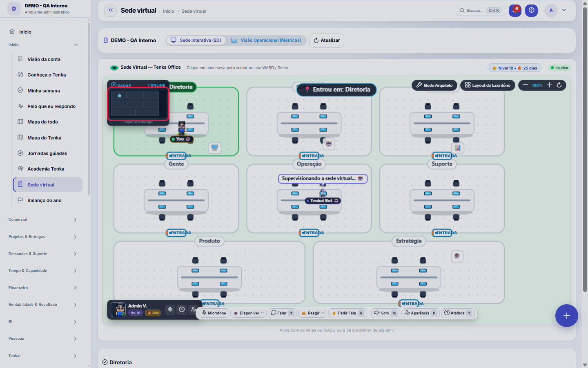Open the Atalhos shortcuts button

458,313
